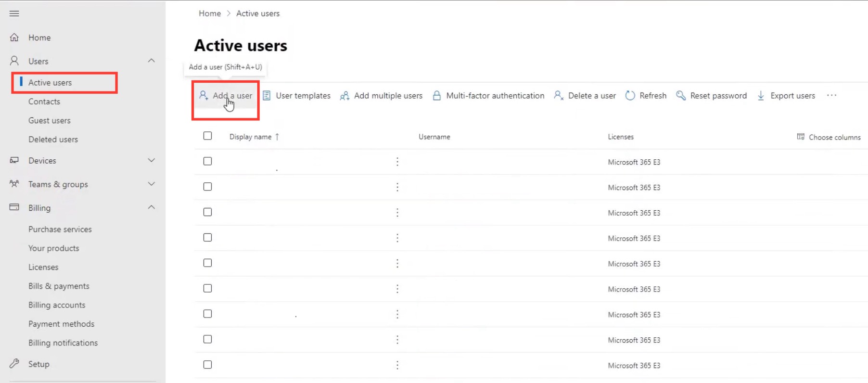Open Contacts under Users
Image resolution: width=868 pixels, height=383 pixels.
44,102
